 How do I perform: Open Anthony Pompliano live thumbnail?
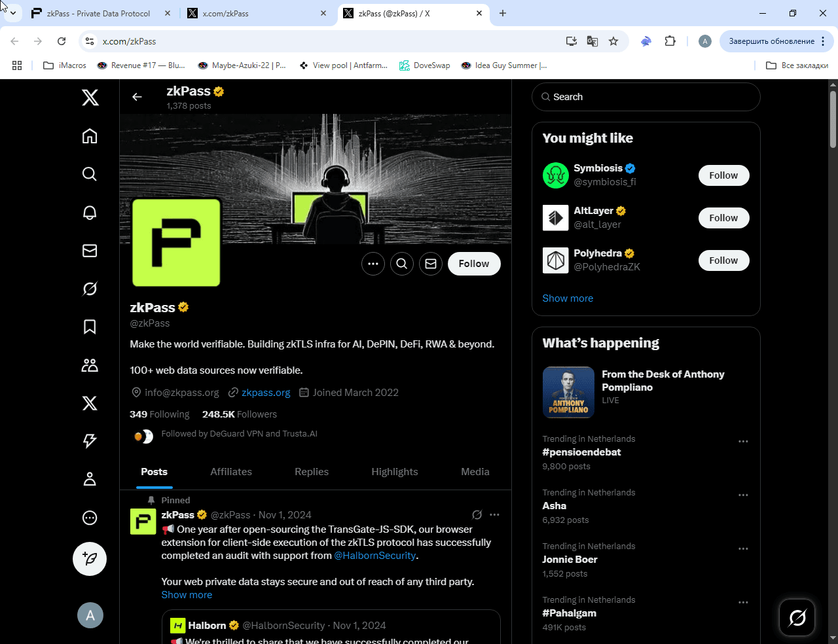568,392
